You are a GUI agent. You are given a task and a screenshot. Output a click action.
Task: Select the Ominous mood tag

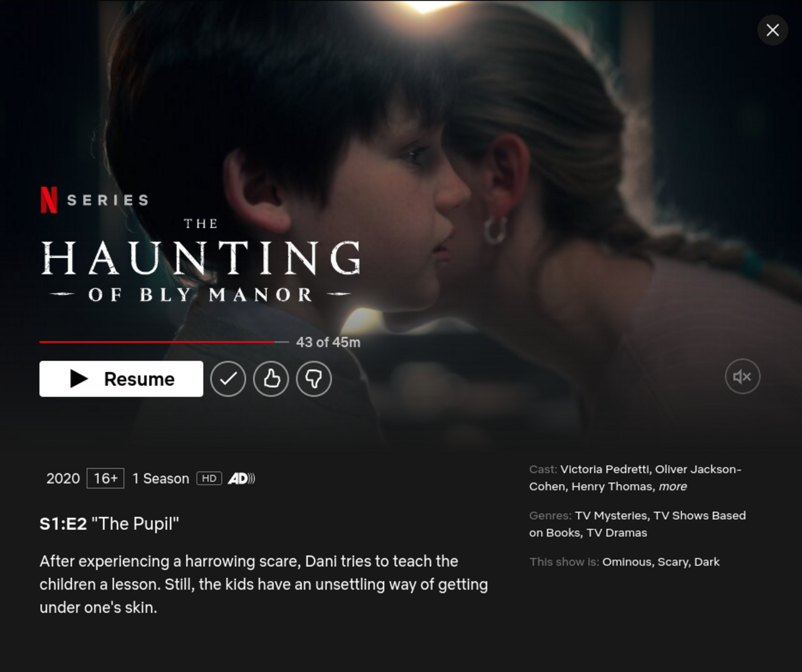(627, 562)
